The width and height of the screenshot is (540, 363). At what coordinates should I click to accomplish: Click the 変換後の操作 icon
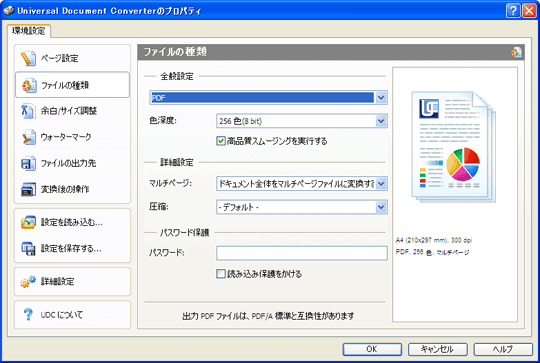(x=28, y=189)
